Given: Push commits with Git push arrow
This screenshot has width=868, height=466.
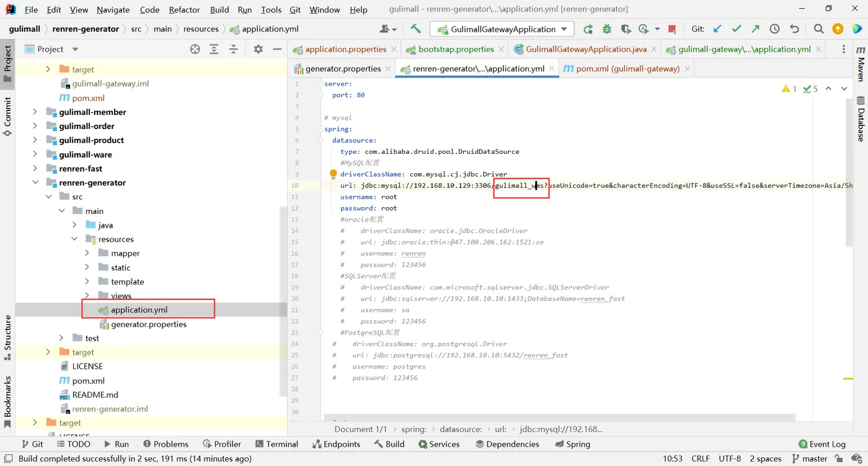Looking at the screenshot, I should tap(755, 29).
